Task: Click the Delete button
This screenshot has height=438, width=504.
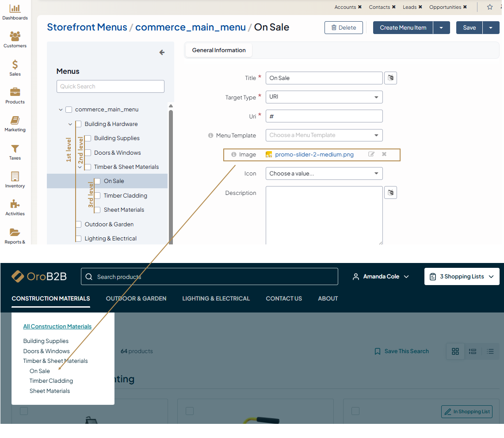Action: (x=344, y=27)
